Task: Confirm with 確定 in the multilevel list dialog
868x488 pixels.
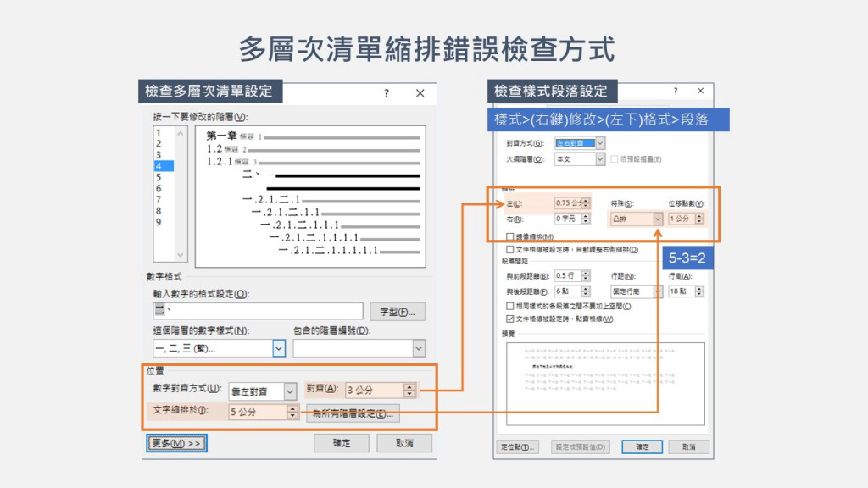Action: [x=342, y=443]
